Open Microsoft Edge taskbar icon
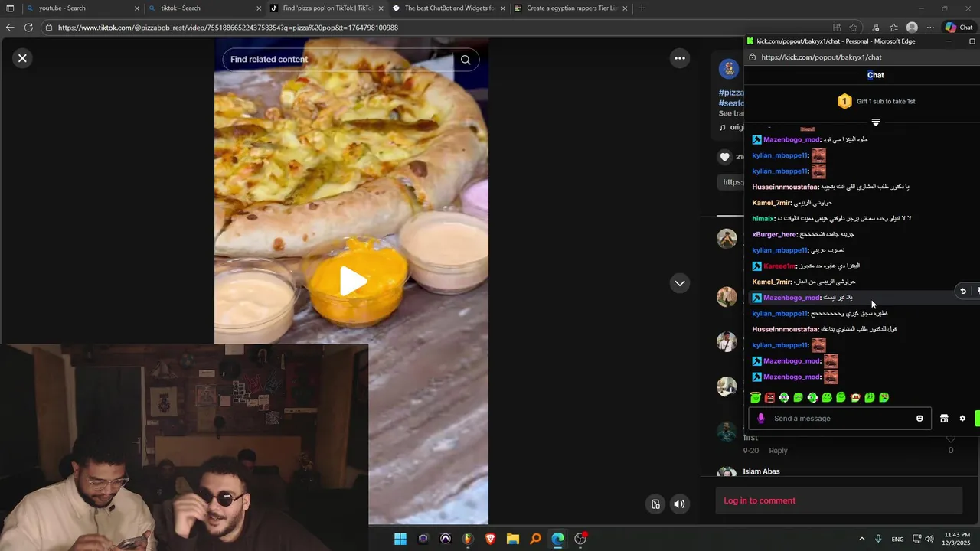 coord(557,539)
